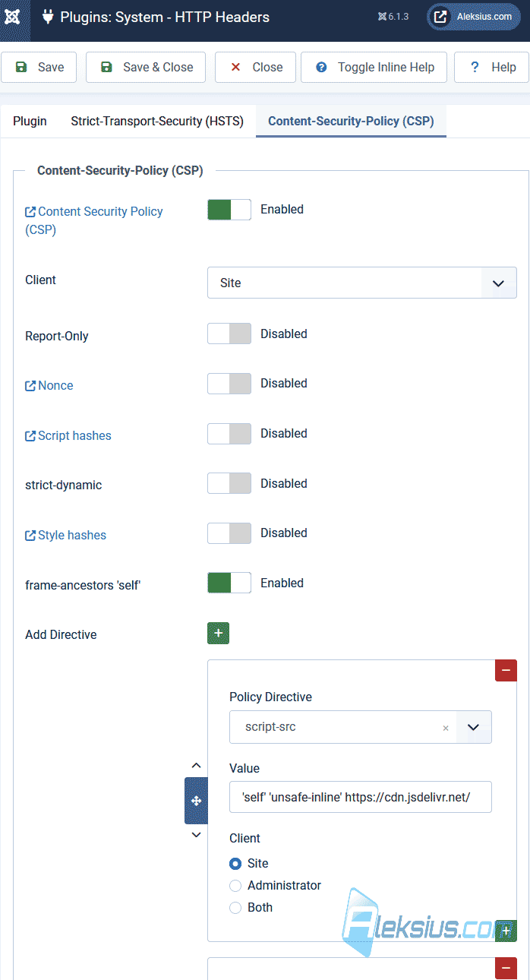The height and width of the screenshot is (980, 530).
Task: Open Strict-Transport-Security (HSTS) tab
Action: click(x=157, y=122)
